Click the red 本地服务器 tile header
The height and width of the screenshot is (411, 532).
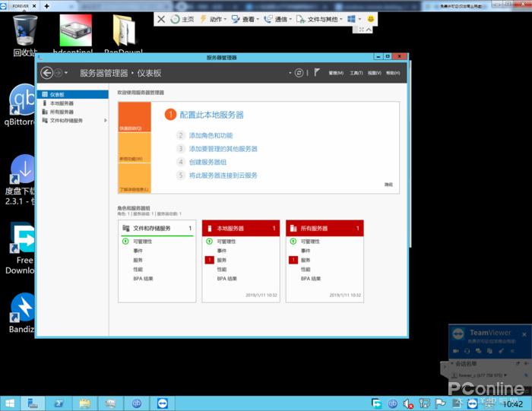coord(241,228)
